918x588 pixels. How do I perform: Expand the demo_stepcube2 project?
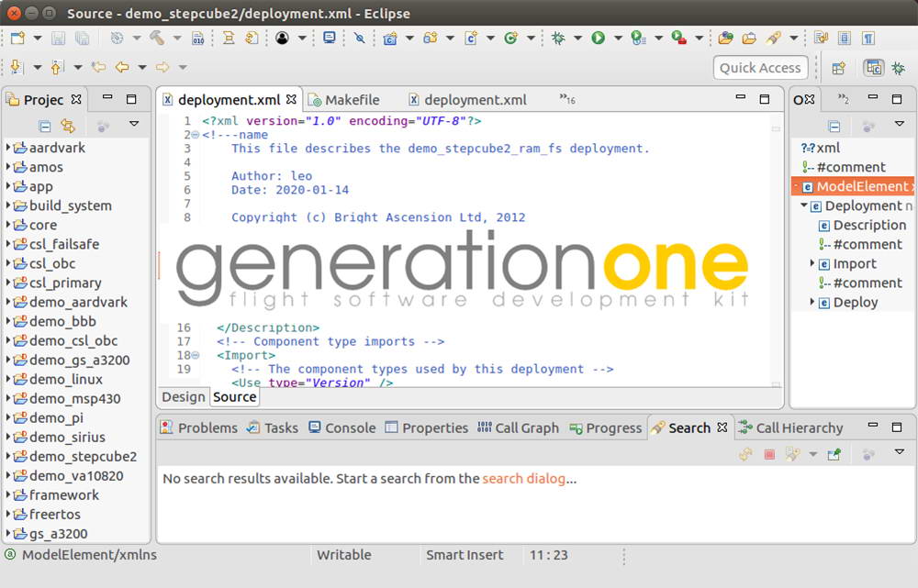click(8, 456)
